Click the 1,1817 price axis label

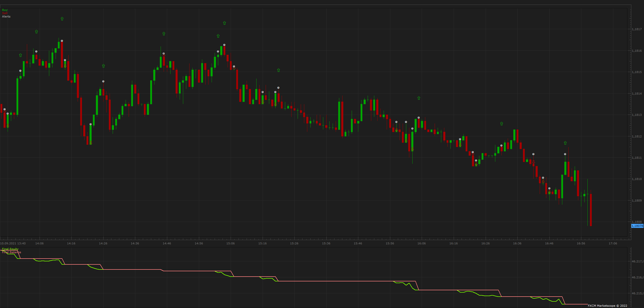pyautogui.click(x=637, y=29)
